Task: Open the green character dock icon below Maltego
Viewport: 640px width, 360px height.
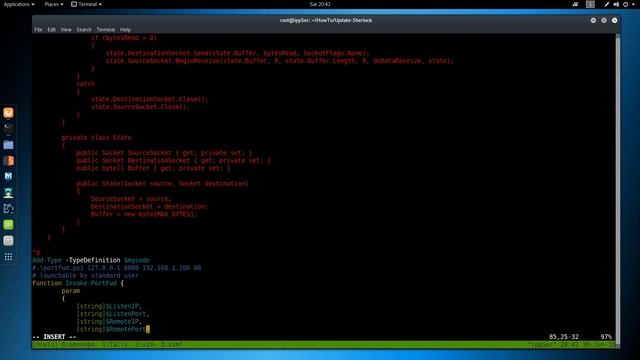Action: tap(8, 193)
